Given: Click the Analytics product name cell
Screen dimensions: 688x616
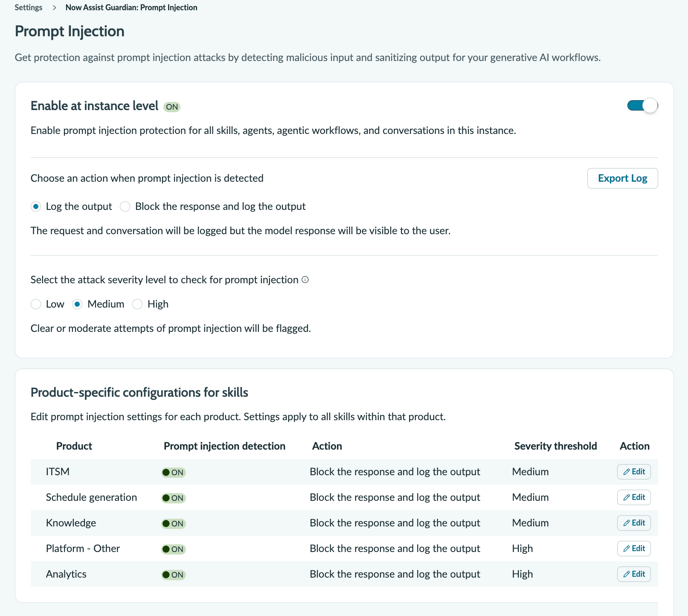Looking at the screenshot, I should point(66,574).
